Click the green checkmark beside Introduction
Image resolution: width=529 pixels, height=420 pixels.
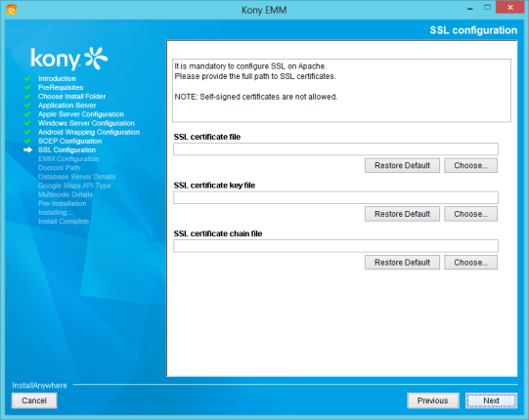click(x=27, y=78)
